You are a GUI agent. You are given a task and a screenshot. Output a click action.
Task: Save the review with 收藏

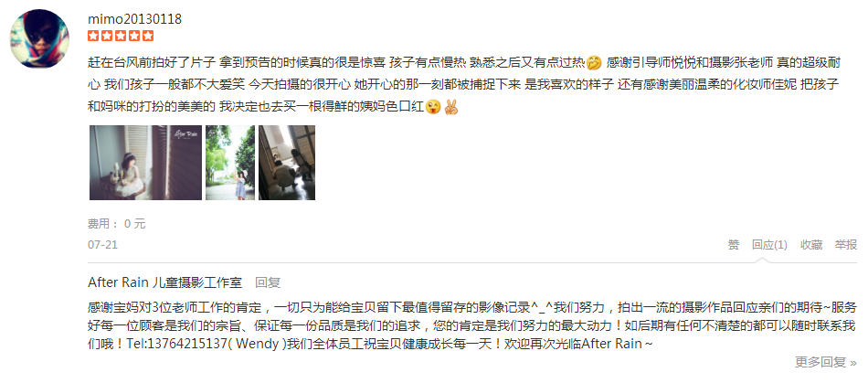[x=811, y=245]
